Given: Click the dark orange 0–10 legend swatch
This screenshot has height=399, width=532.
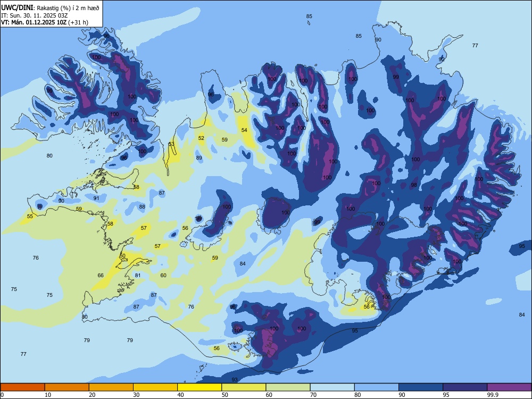Looking at the screenshot, I should tap(22, 387).
